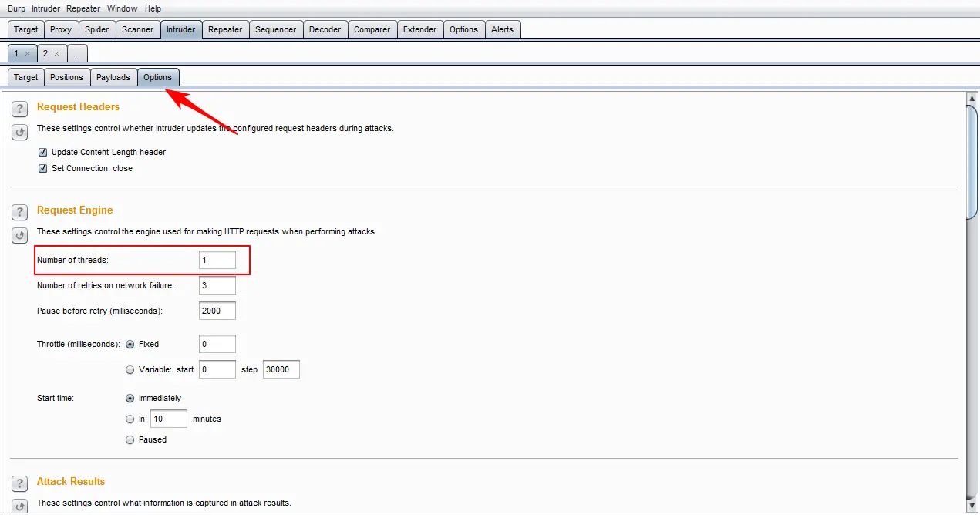This screenshot has width=980, height=515.
Task: Open Intruder Positions sub-tab
Action: click(x=66, y=77)
